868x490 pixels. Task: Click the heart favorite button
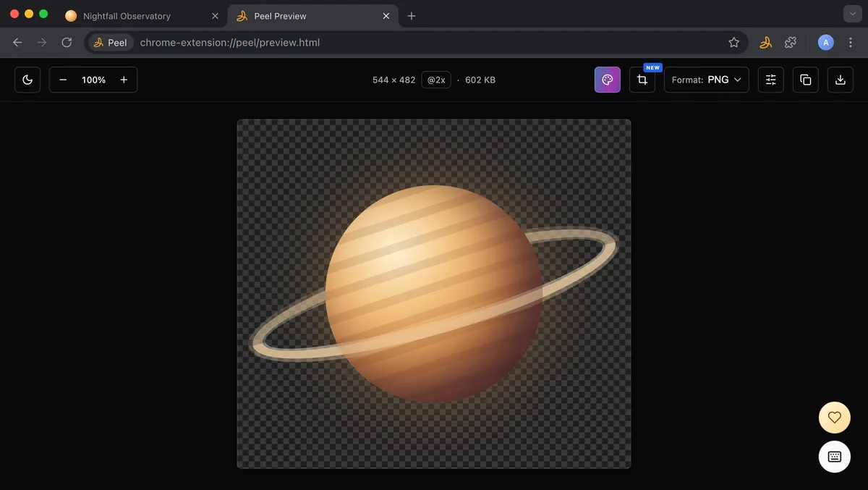[x=835, y=418]
